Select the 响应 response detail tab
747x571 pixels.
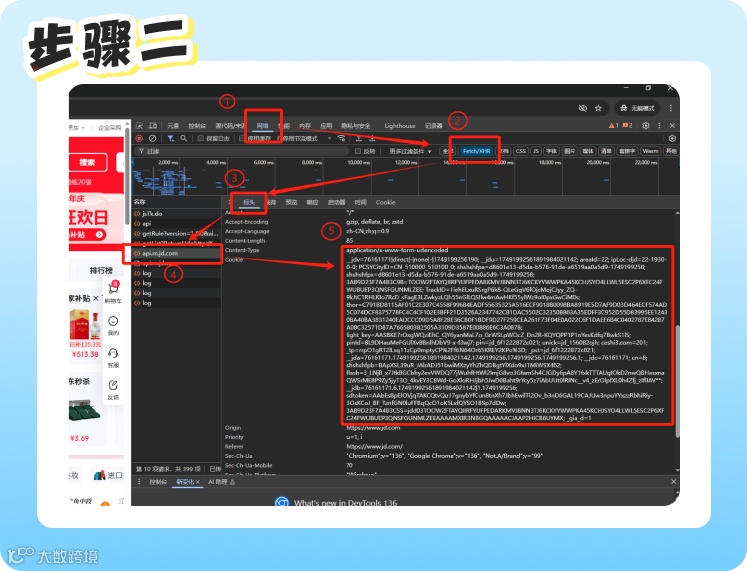312,202
